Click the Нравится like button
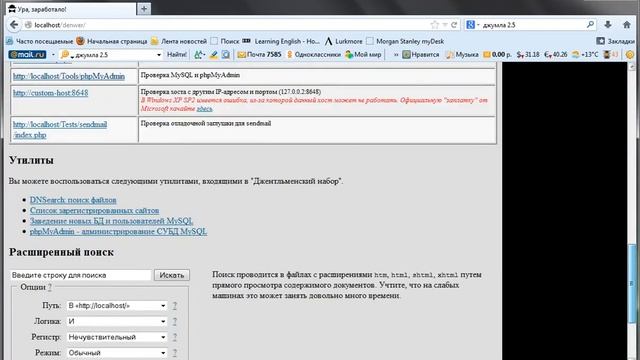This screenshot has height=360, width=640. tap(421, 54)
